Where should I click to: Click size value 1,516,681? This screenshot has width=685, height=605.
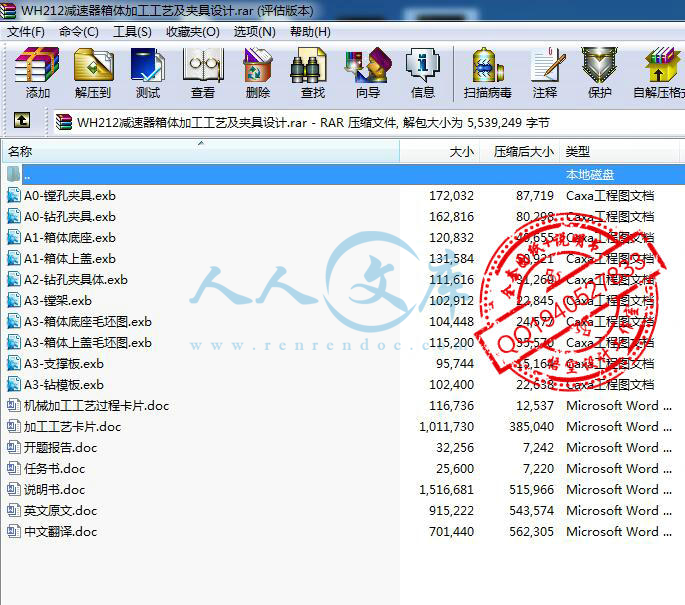[446, 489]
